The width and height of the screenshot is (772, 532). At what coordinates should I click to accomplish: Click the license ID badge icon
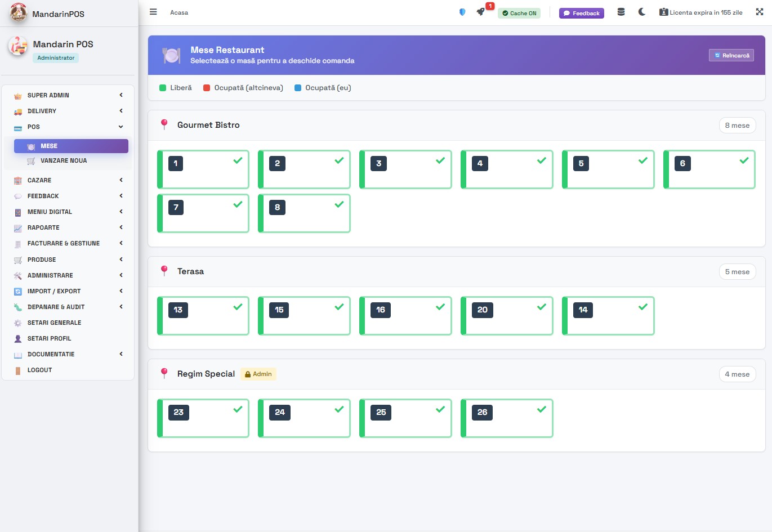pyautogui.click(x=663, y=12)
